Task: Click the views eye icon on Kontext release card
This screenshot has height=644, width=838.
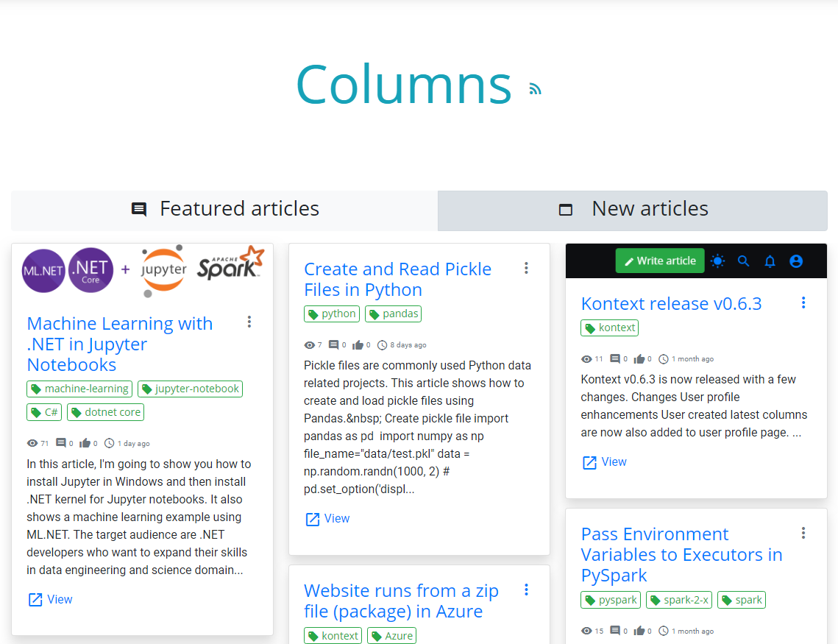Action: point(586,358)
